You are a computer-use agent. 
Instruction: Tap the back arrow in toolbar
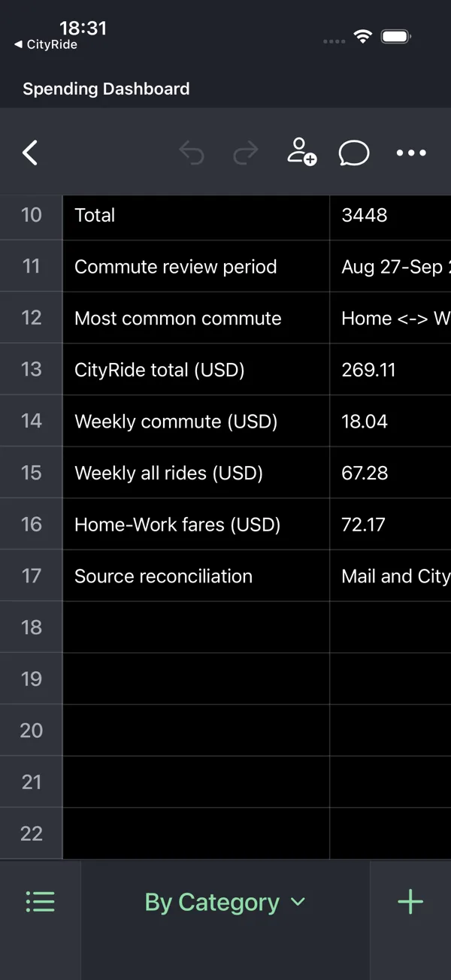tap(30, 153)
